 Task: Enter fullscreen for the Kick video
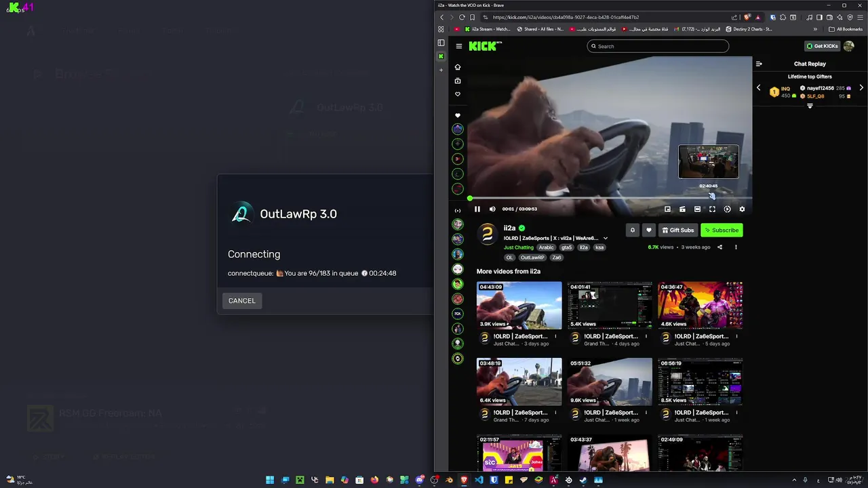click(x=712, y=209)
